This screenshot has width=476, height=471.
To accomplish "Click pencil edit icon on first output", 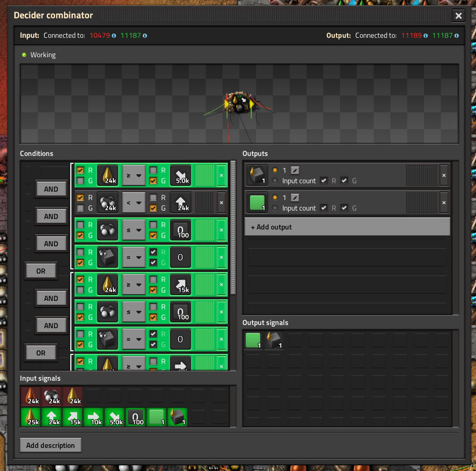I will tap(295, 170).
